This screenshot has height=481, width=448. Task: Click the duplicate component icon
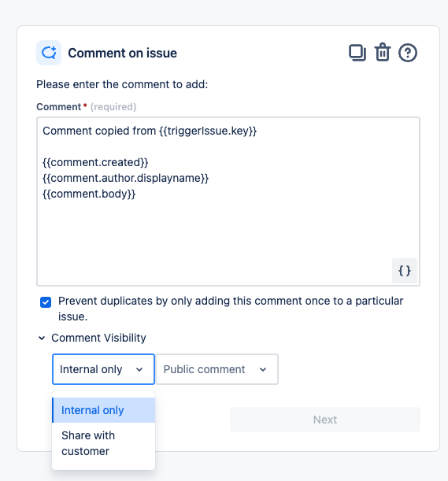[x=357, y=53]
